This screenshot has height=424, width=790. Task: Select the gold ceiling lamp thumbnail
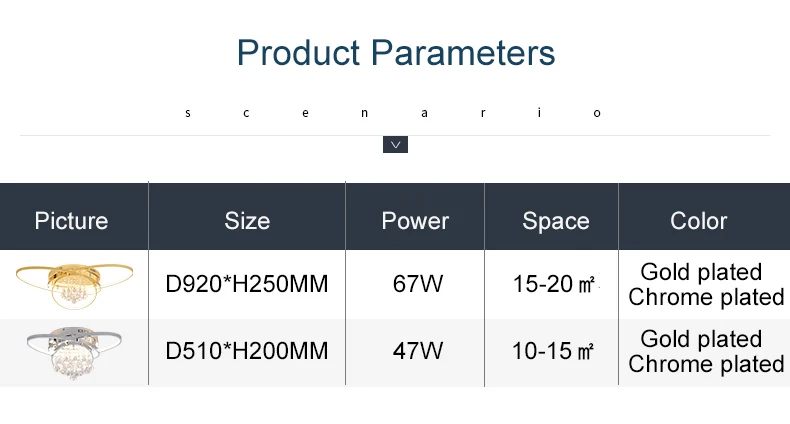point(75,285)
